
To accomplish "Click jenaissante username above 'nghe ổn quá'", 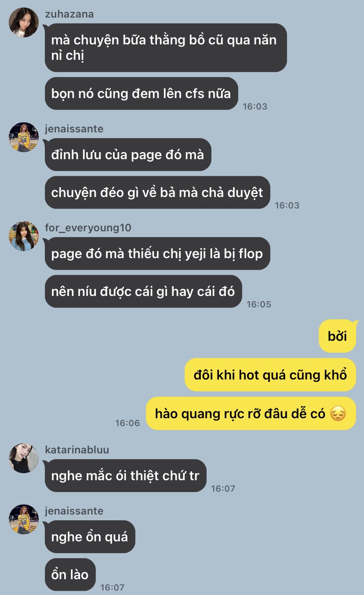I will click(74, 511).
